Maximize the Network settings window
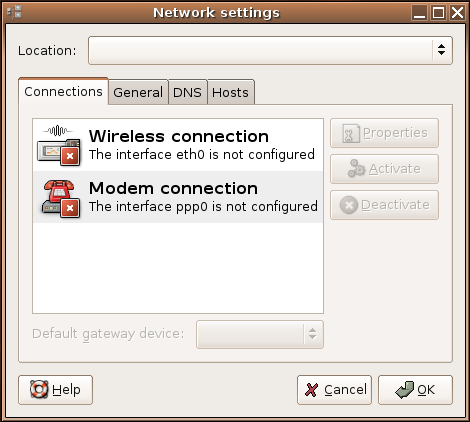Viewport: 470px width, 422px height. click(438, 13)
